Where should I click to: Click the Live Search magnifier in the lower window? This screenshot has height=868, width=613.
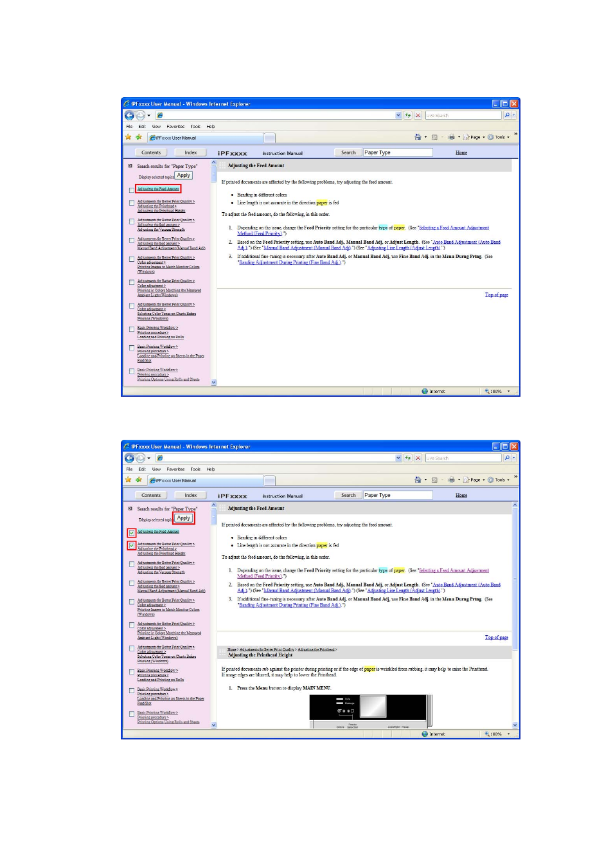(x=507, y=458)
